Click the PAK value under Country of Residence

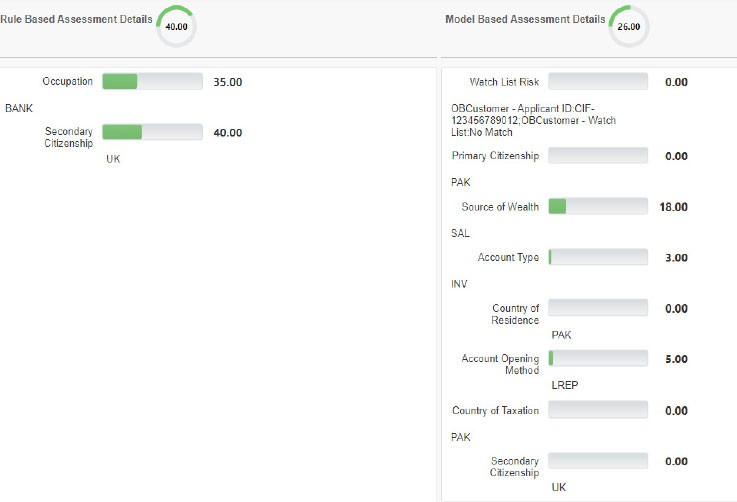pos(561,335)
